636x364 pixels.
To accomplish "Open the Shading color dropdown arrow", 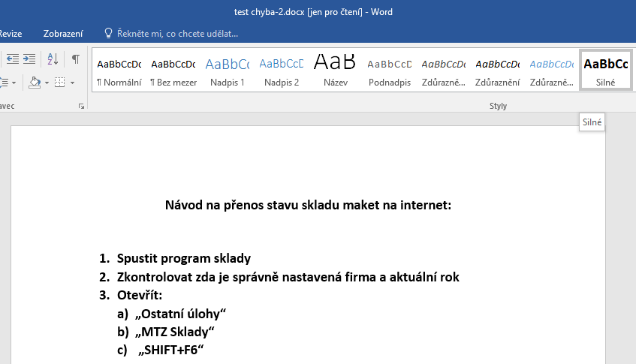I will [x=47, y=83].
